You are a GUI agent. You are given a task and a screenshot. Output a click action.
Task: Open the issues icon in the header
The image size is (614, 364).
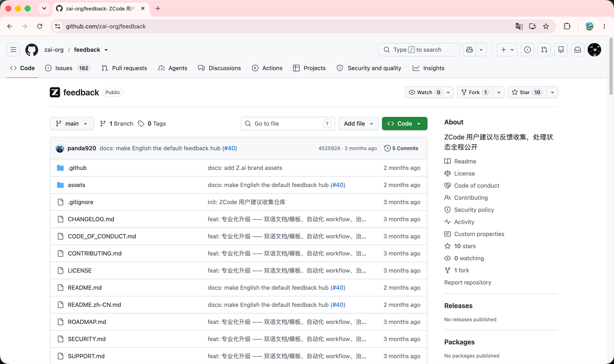coord(527,50)
